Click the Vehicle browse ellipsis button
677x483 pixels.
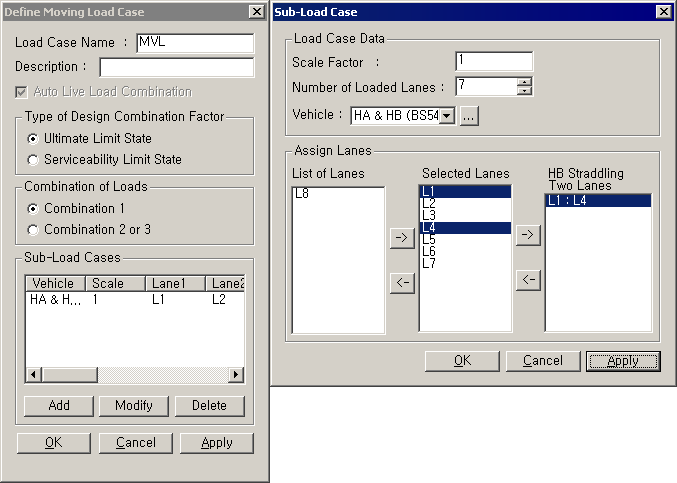(x=469, y=116)
